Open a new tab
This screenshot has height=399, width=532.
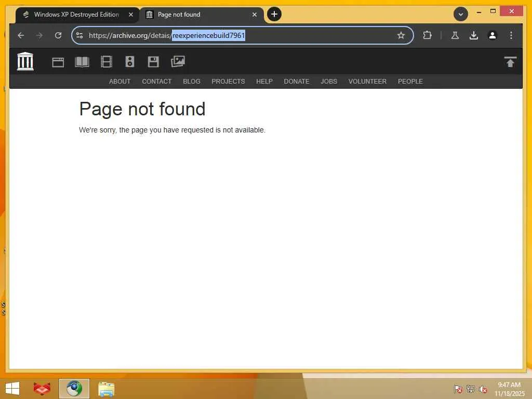274,14
